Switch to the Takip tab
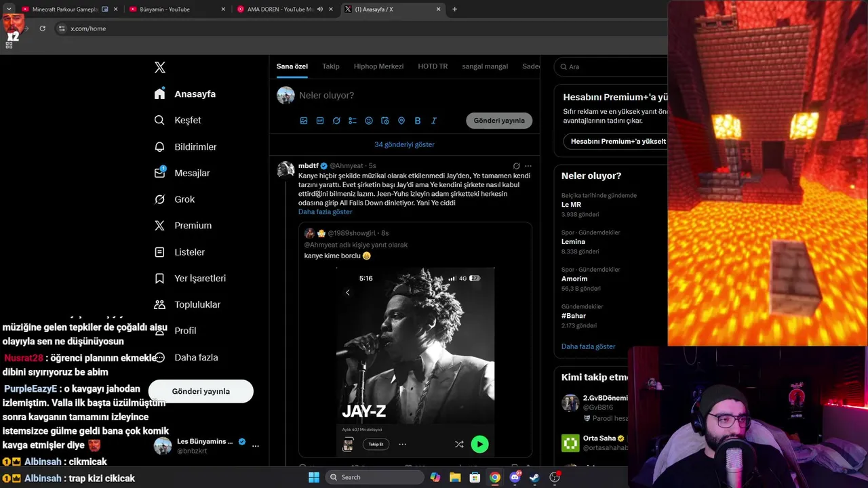Screen dimensions: 868x488 331,66
